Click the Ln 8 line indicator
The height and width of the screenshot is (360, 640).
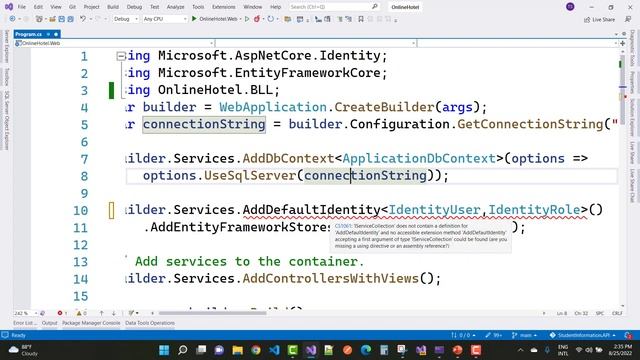click(x=562, y=313)
